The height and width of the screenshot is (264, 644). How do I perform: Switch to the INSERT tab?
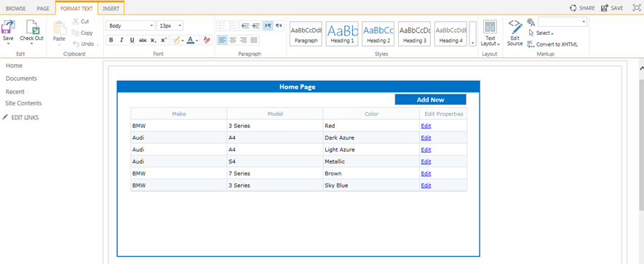click(111, 8)
